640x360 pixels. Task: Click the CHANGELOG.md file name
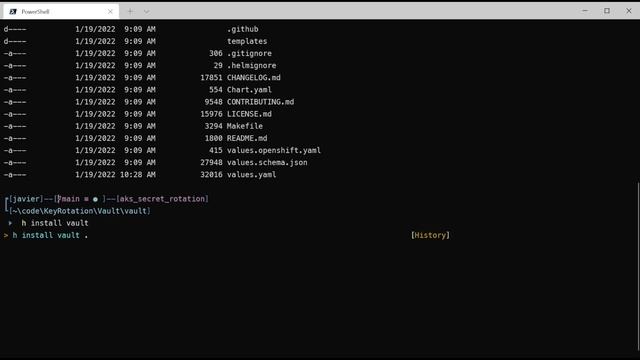(253, 78)
